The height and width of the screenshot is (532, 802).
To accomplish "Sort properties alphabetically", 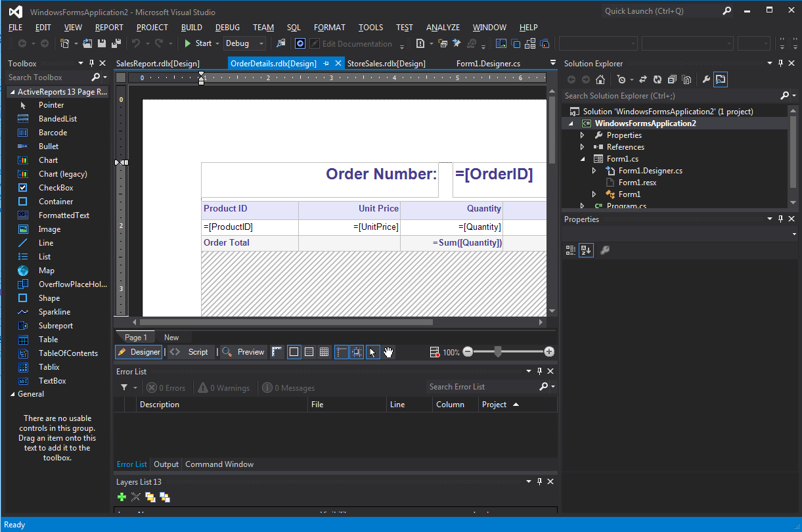I will [x=585, y=250].
